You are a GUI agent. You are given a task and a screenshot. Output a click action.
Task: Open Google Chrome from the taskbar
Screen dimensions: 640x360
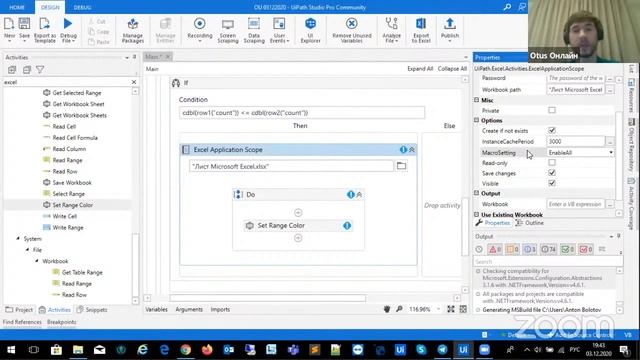(186, 350)
